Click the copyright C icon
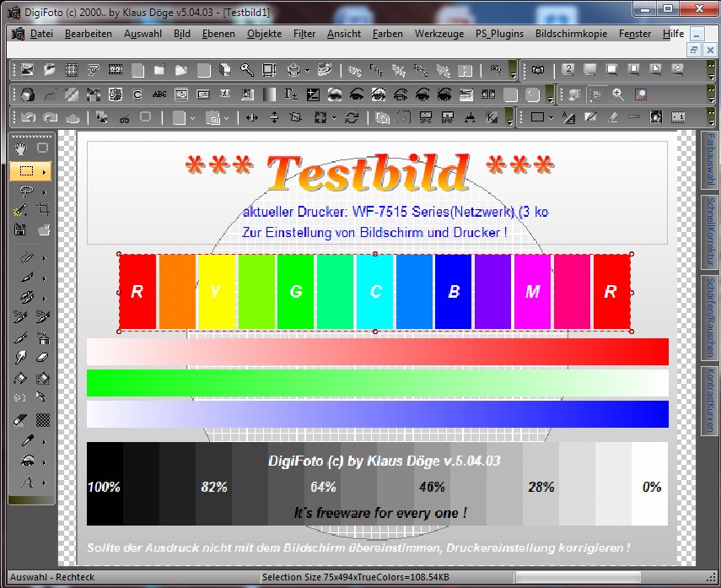 point(137,94)
